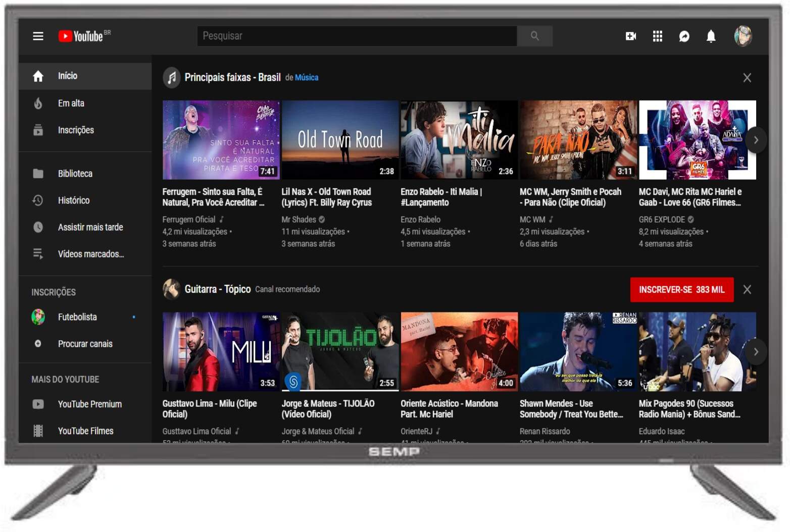Dismiss the Principais faixas section

point(747,78)
